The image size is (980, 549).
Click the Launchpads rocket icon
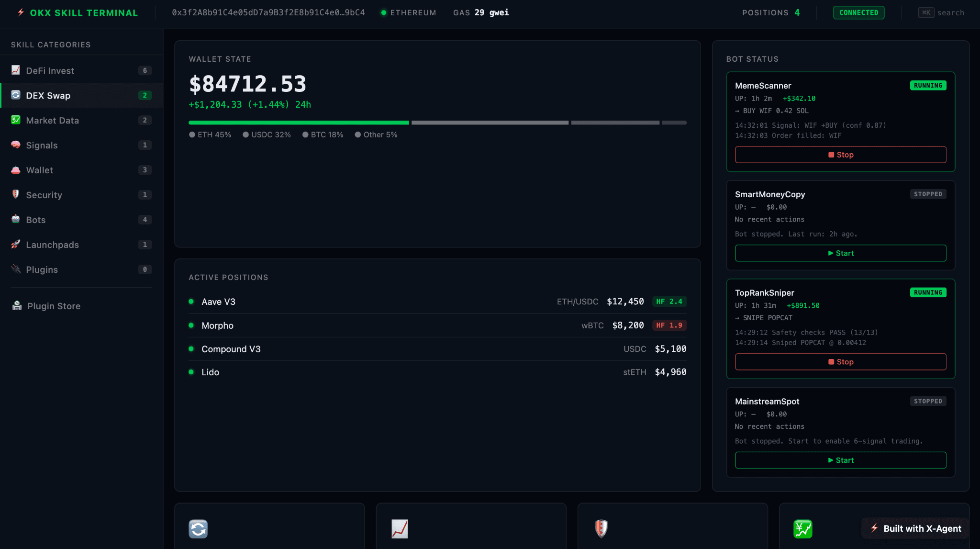coord(16,244)
